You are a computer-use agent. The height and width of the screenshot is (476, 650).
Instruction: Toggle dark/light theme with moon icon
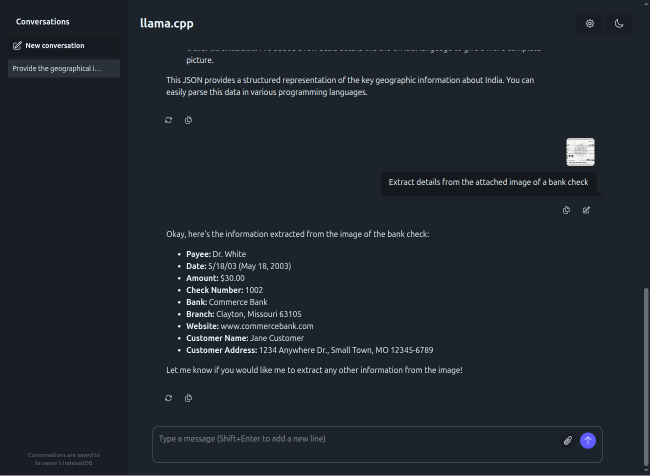click(x=619, y=23)
